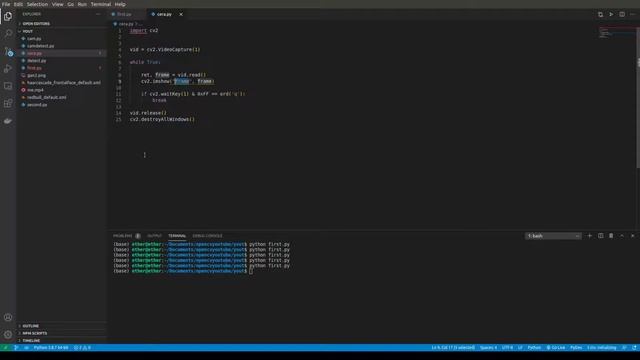Change Spaces: 4 indentation in status bar
Viewport: 640px width, 360px height.
click(488, 348)
